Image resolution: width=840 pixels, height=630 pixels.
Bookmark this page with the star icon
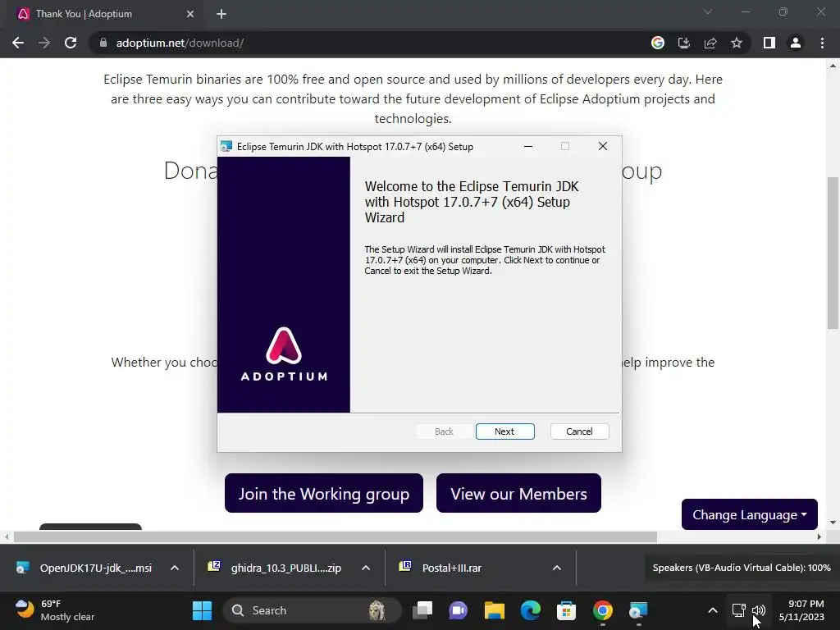coord(737,43)
